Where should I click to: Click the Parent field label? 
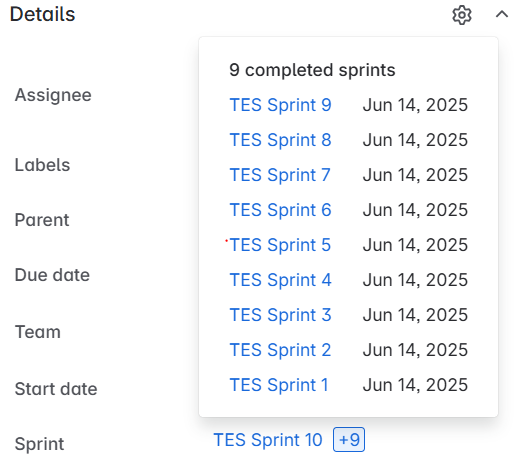coord(42,220)
